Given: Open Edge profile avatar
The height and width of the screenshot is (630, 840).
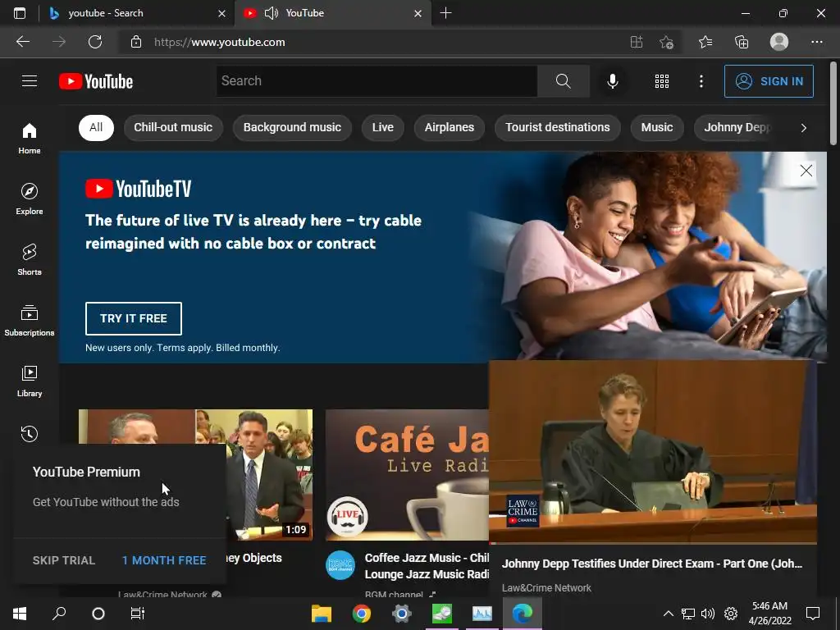Looking at the screenshot, I should [779, 42].
